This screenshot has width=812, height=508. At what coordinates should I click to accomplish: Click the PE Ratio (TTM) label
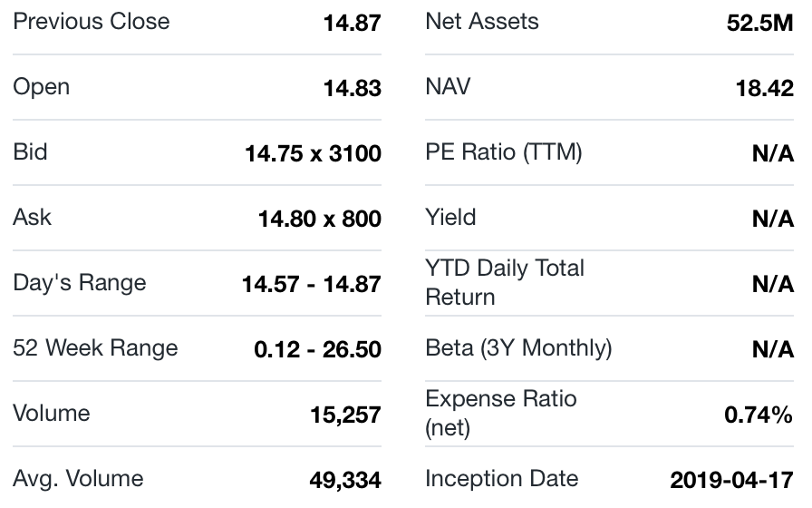[503, 152]
